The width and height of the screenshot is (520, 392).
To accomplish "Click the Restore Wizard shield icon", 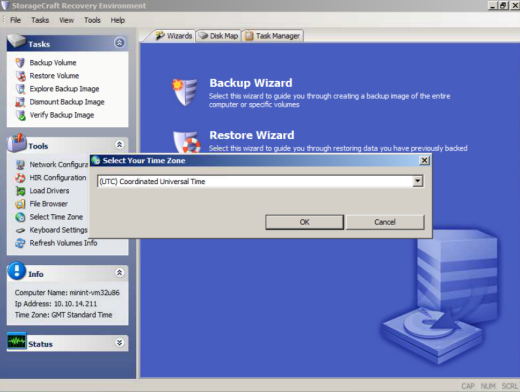I will [x=187, y=142].
